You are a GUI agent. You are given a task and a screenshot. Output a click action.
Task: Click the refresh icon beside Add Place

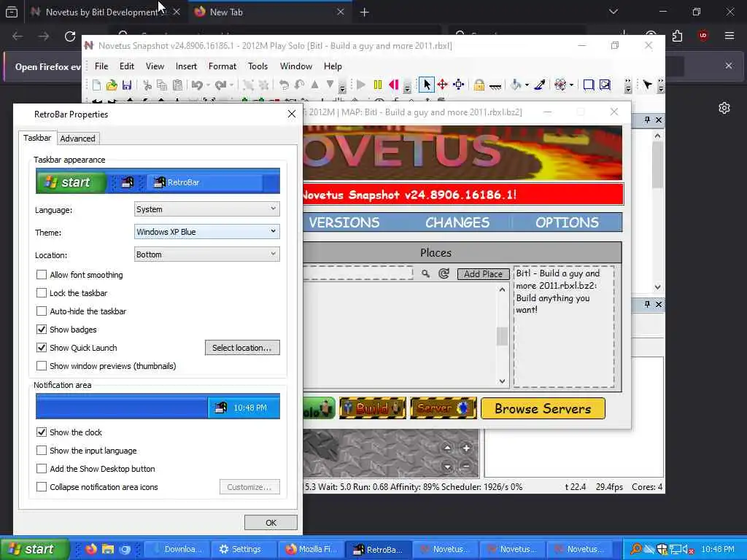pyautogui.click(x=444, y=273)
